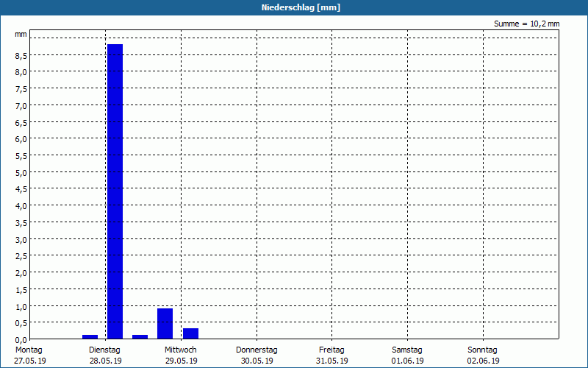Click the 'Niederschlag [mm]' chart title
The height and width of the screenshot is (368, 588).
coord(301,7)
